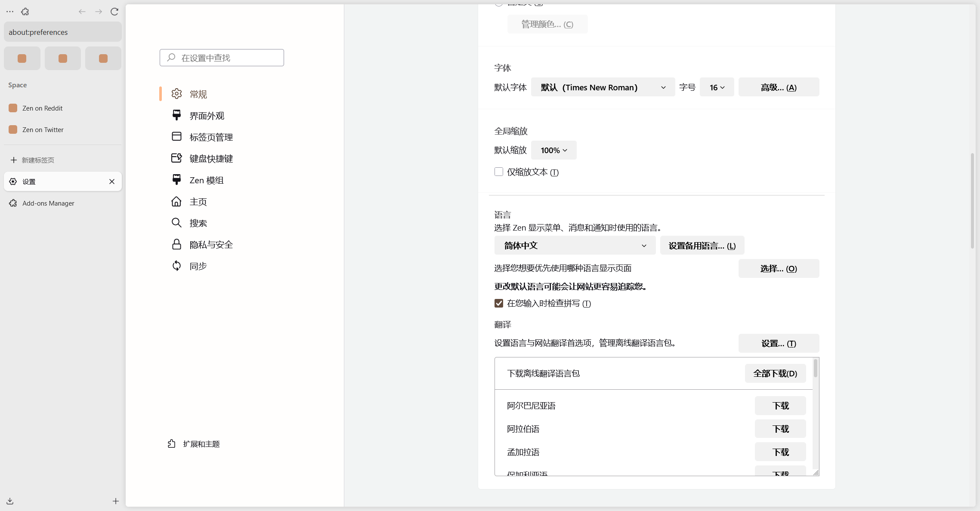Screen dimensions: 980x511
Task: Click the 选择 page language button
Action: tap(779, 268)
